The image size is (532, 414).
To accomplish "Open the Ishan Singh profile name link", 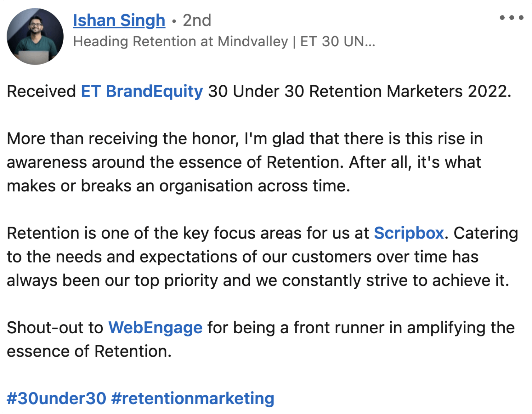I will point(119,20).
